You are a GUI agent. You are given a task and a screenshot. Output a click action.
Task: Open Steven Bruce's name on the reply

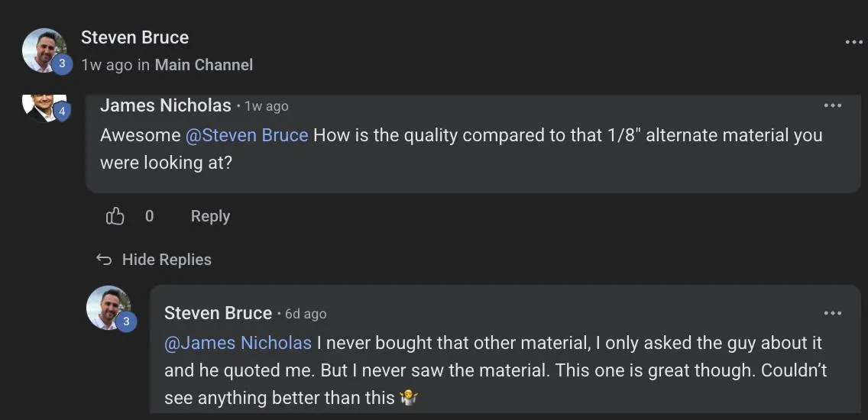pos(218,313)
